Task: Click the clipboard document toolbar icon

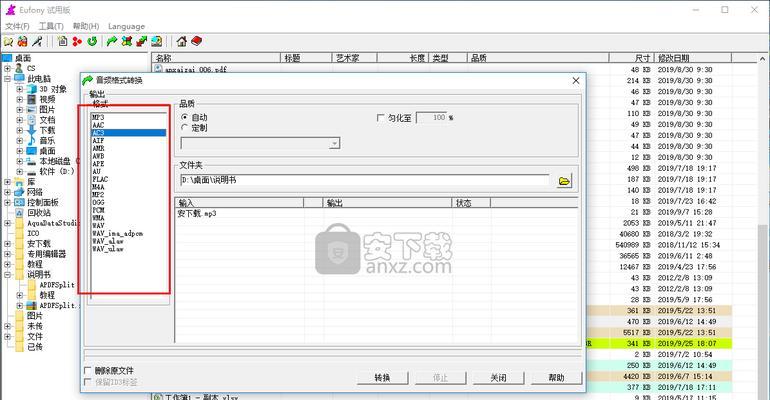Action: tap(62, 42)
